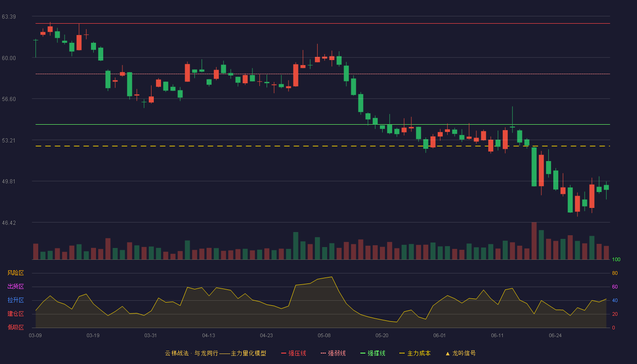Click the 风险区 zone label
Screen dimensions: 637x364
pos(15,273)
